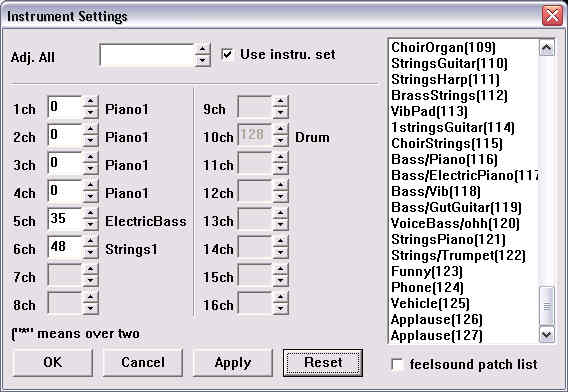The height and width of the screenshot is (392, 568).
Task: Click the empty 7ch instrument field
Action: click(65, 274)
